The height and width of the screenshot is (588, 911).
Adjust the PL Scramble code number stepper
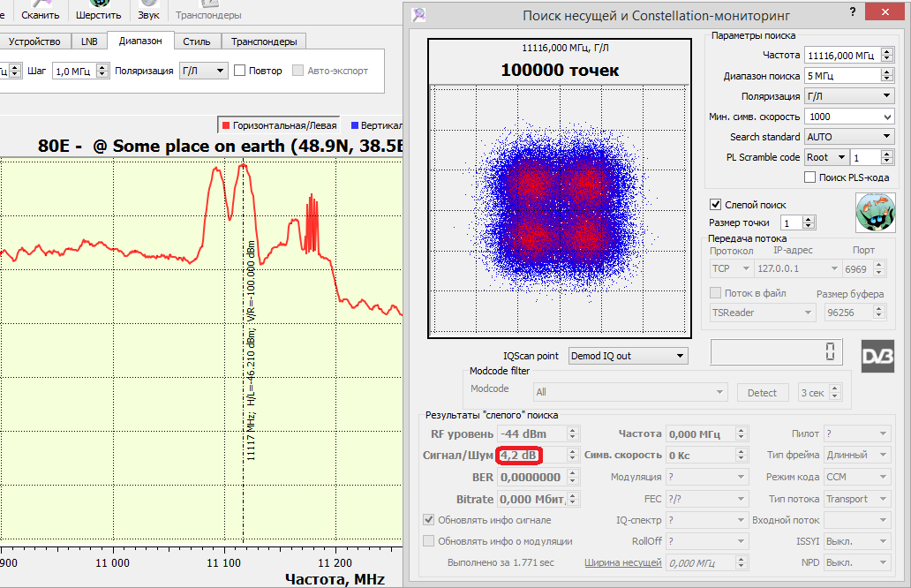coord(886,157)
